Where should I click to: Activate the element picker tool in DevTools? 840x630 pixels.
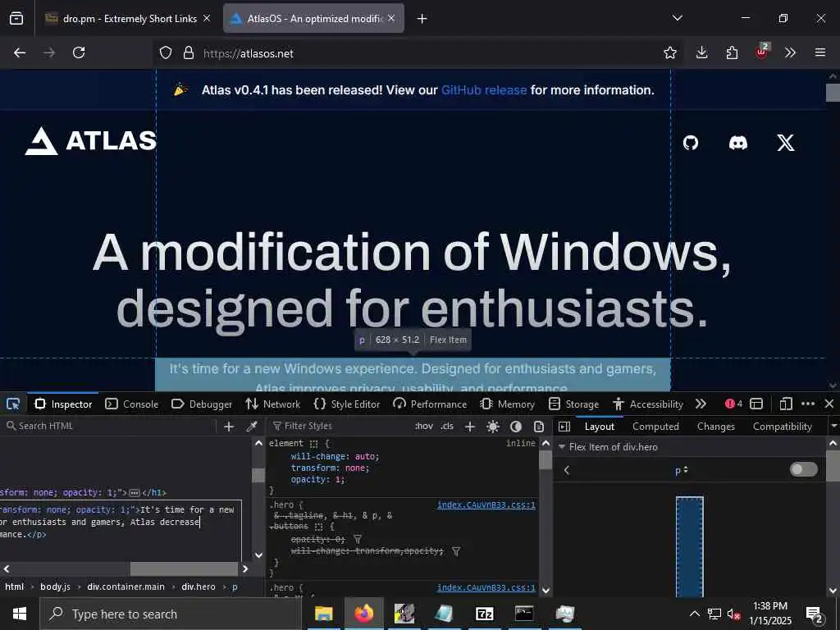point(13,404)
